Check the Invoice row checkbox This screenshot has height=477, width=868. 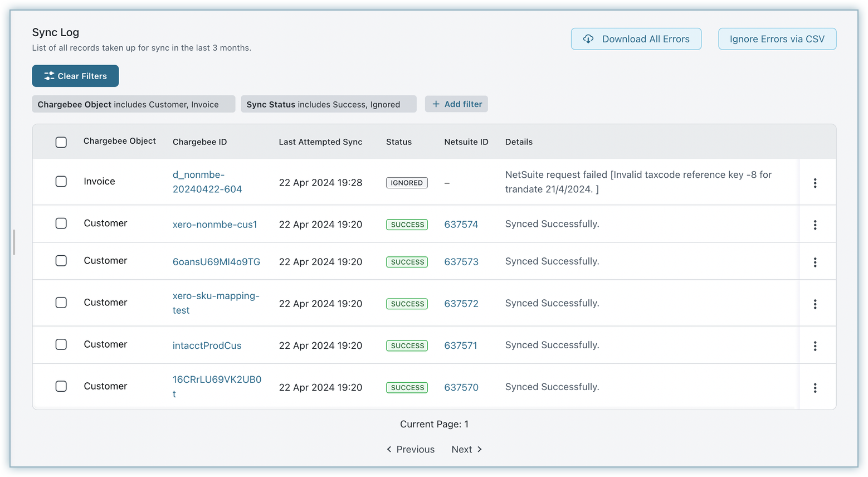point(61,182)
